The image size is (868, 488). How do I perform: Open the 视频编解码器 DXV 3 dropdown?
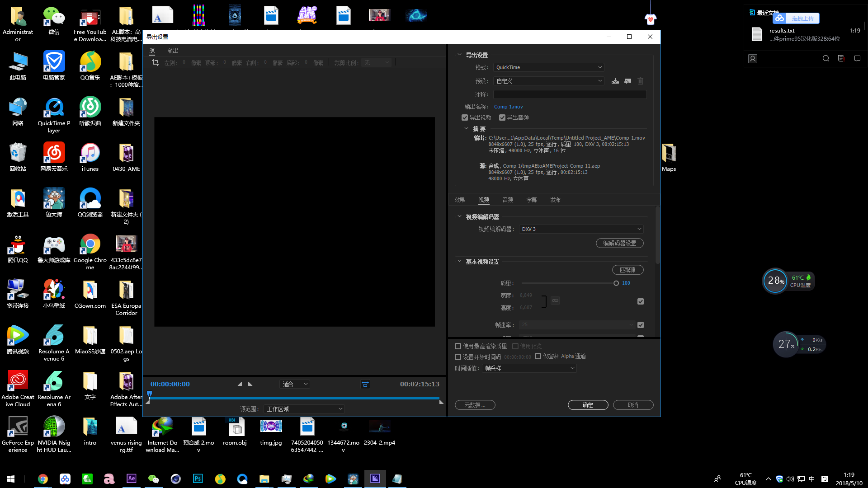click(581, 229)
